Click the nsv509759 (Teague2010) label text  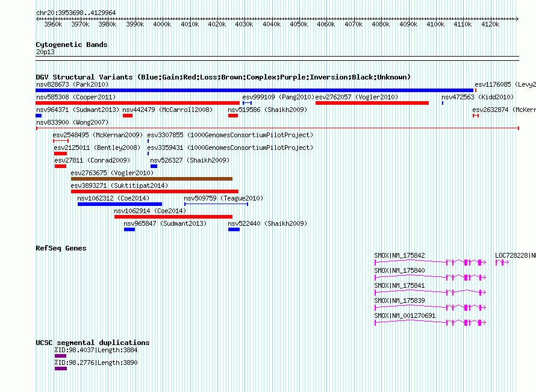(x=223, y=198)
